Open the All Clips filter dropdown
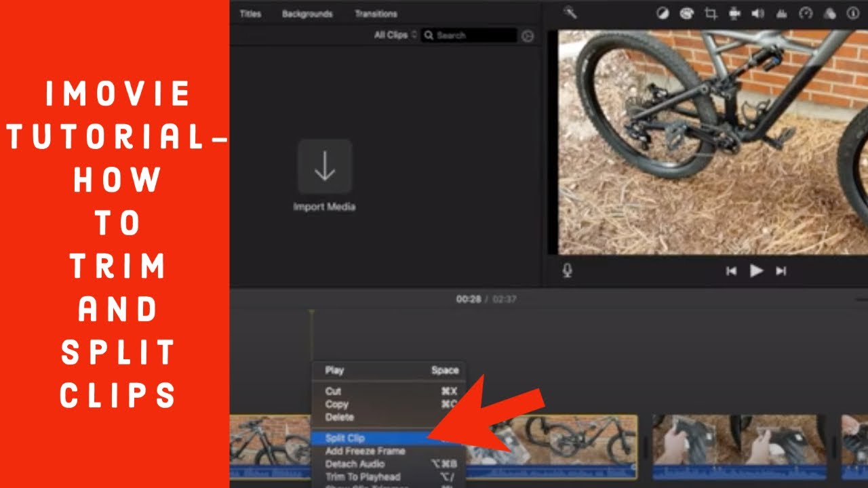 point(392,35)
